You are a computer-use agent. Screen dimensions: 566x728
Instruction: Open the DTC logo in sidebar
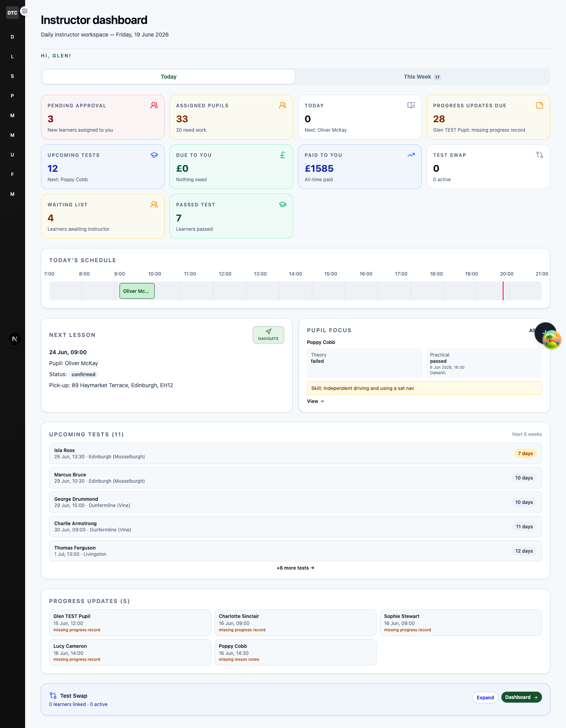(x=12, y=13)
